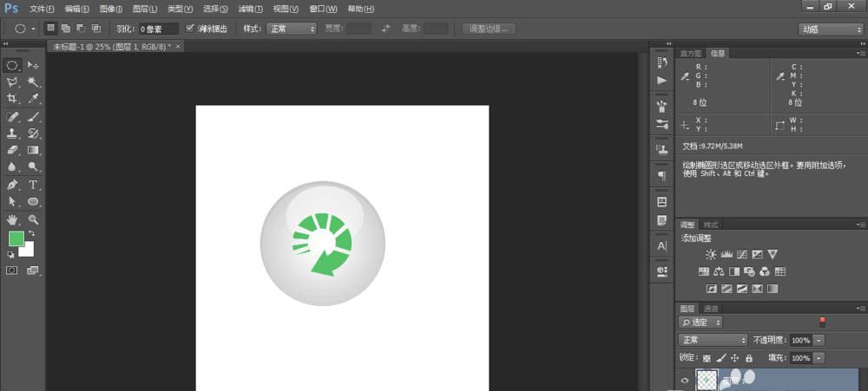Screen dimensions: 868x391
Task: Hide Layer 1 using eye icon
Action: [x=685, y=380]
